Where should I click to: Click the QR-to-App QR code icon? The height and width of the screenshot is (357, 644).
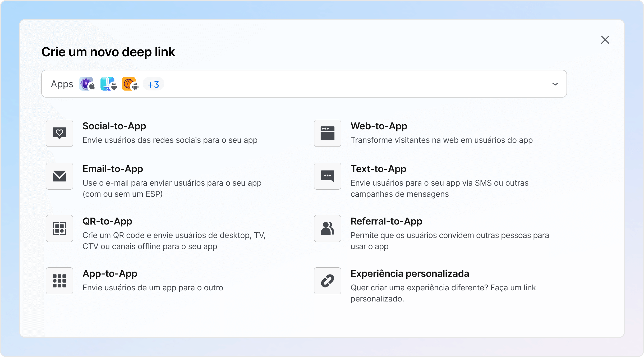coord(59,228)
